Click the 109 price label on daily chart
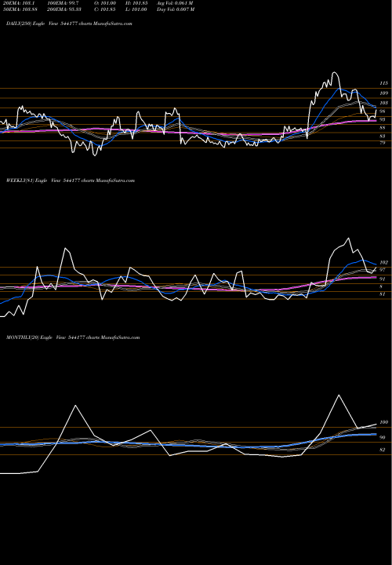Image resolution: width=392 pixels, height=565 pixels. (384, 93)
